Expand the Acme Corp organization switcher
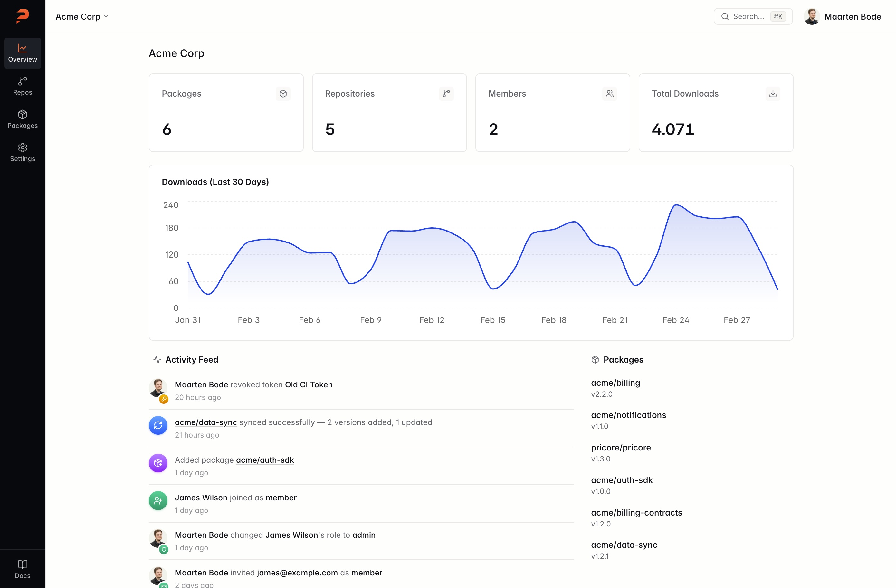 [81, 16]
